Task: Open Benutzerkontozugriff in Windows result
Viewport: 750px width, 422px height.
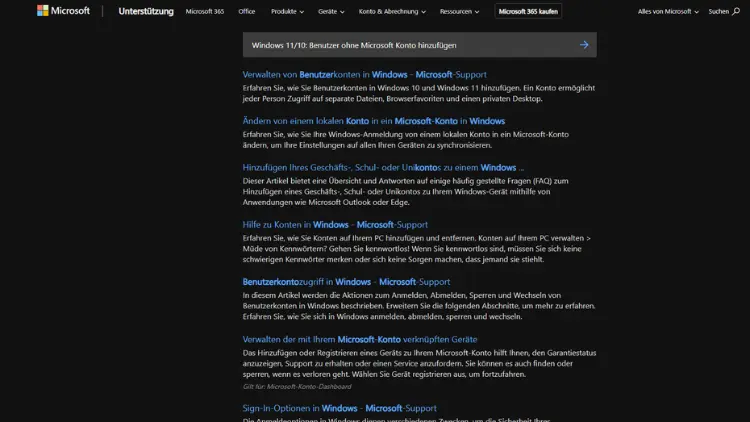Action: pyautogui.click(x=346, y=282)
